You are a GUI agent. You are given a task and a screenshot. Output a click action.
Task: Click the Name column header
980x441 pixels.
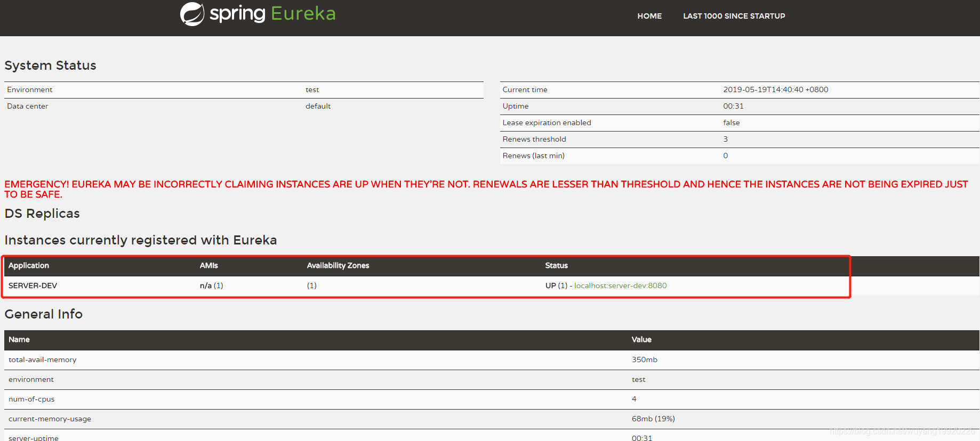click(x=19, y=339)
